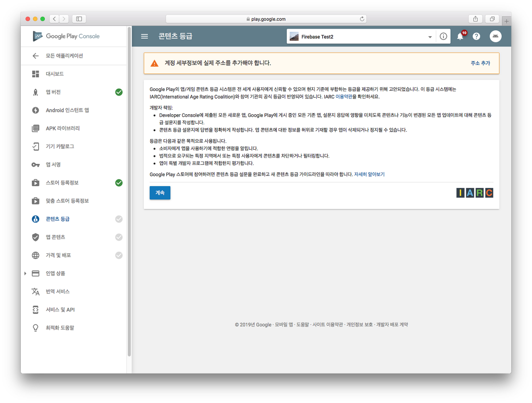Click the back arrow beside 모든 애플리케이션
This screenshot has height=403, width=532.
pos(36,56)
